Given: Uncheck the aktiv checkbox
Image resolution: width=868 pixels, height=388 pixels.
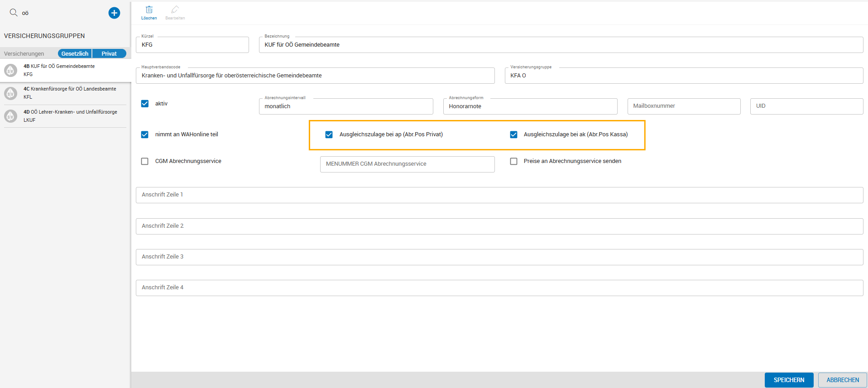Looking at the screenshot, I should 145,104.
